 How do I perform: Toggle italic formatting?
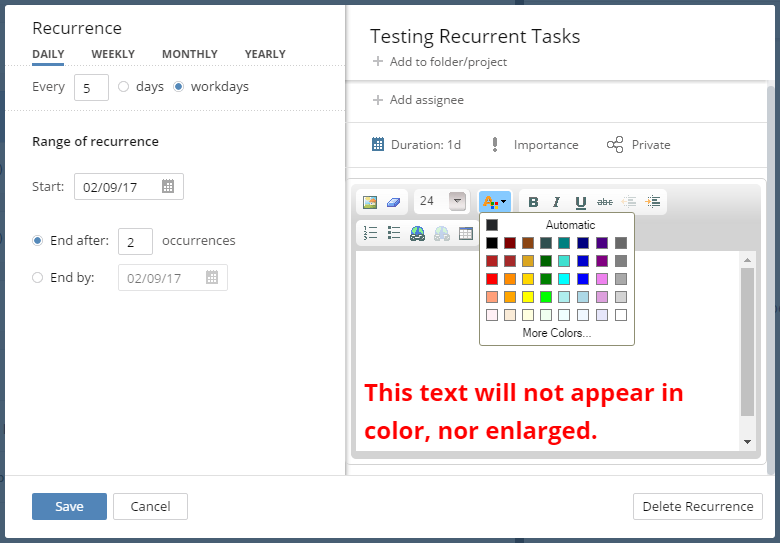point(556,202)
